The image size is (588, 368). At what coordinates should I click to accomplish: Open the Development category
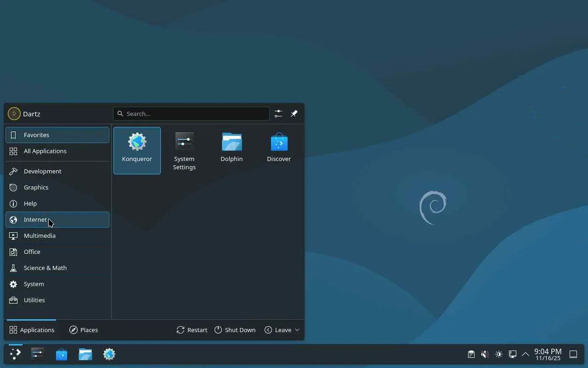[57, 171]
